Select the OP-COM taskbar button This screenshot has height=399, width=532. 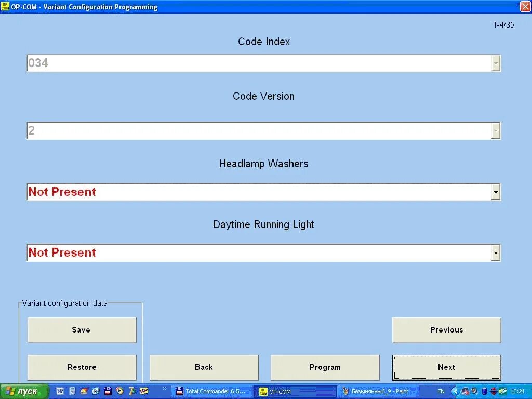pos(295,392)
